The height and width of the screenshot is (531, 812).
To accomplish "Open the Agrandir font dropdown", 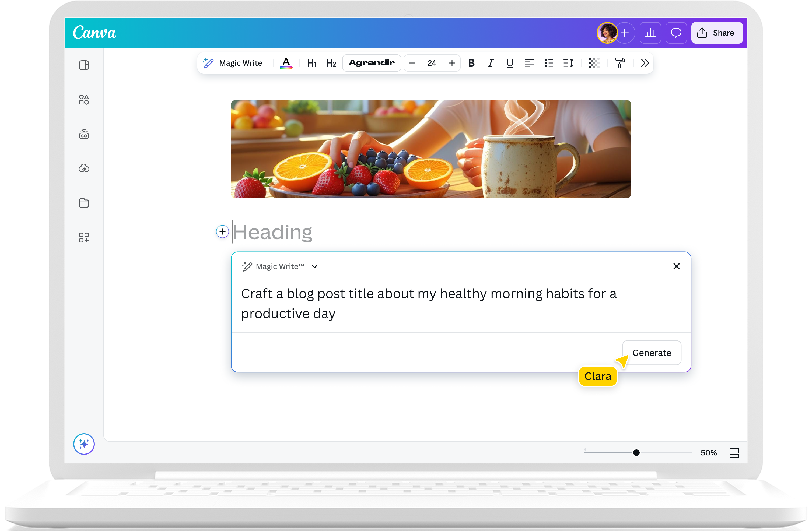I will coord(372,63).
